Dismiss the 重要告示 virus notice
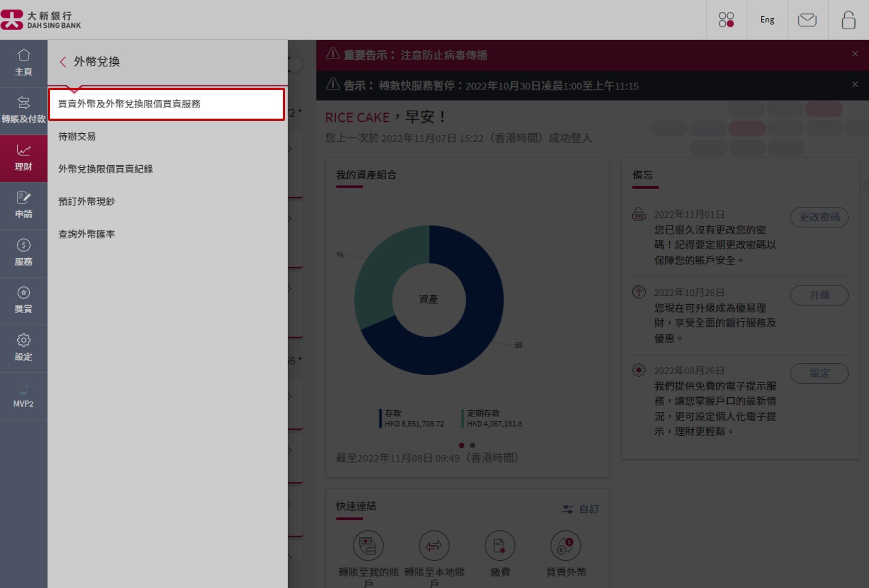 tap(855, 54)
